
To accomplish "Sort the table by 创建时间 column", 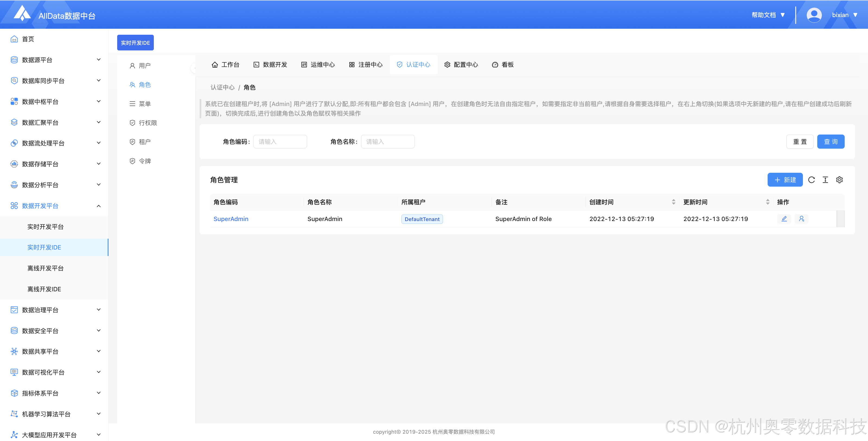I will coord(673,202).
